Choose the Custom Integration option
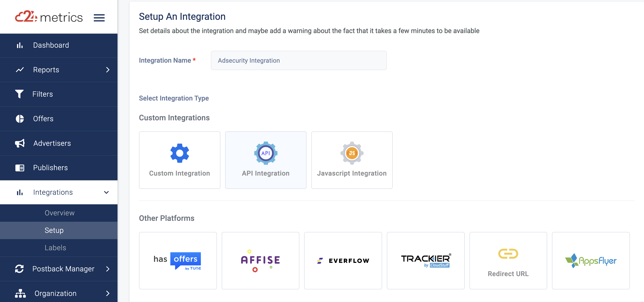Image resolution: width=644 pixels, height=302 pixels. [x=179, y=160]
